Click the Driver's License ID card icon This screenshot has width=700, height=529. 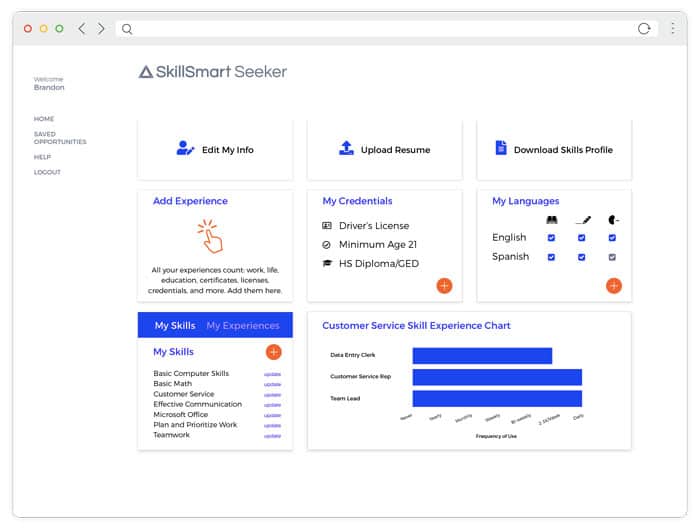pyautogui.click(x=327, y=225)
